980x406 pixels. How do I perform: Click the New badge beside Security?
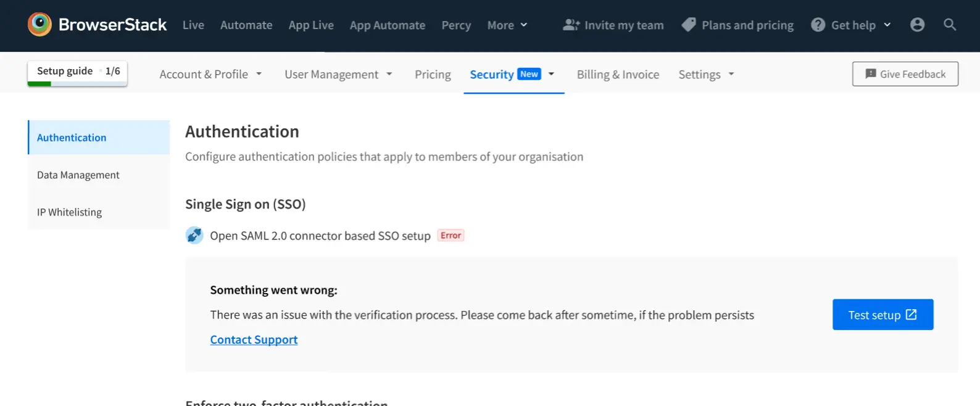click(529, 74)
